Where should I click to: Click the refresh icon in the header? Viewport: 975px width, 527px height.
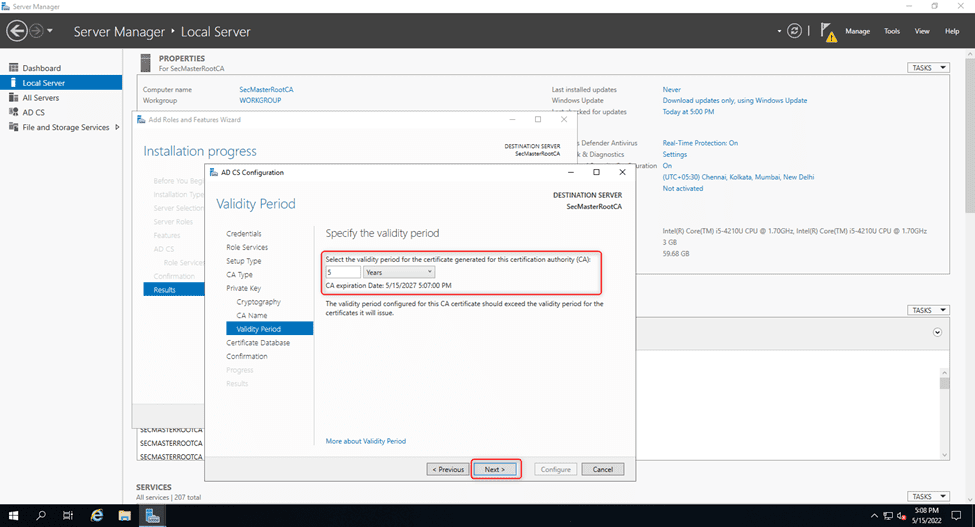(794, 30)
